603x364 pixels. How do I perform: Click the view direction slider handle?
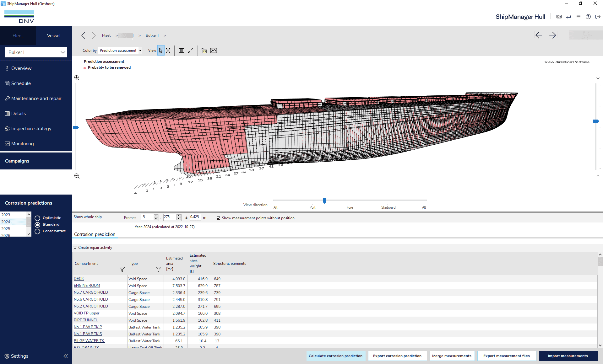(x=324, y=201)
